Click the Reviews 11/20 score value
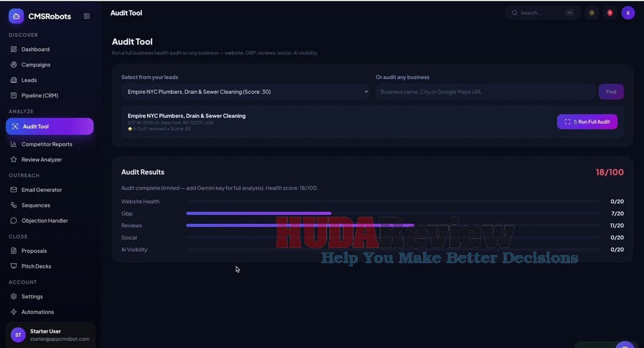This screenshot has width=644, height=348. (617, 226)
